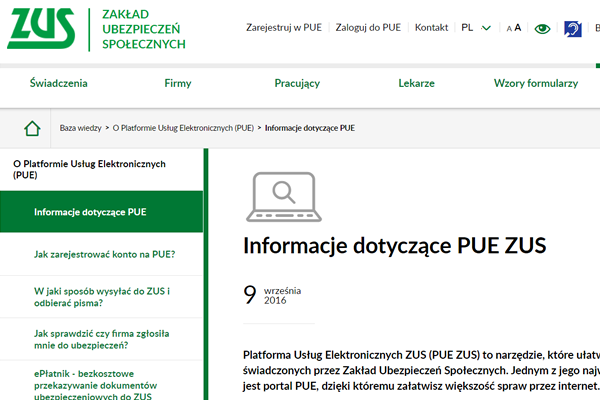The width and height of the screenshot is (600, 400).
Task: Toggle high-contrast mode with eye icon
Action: [542, 28]
